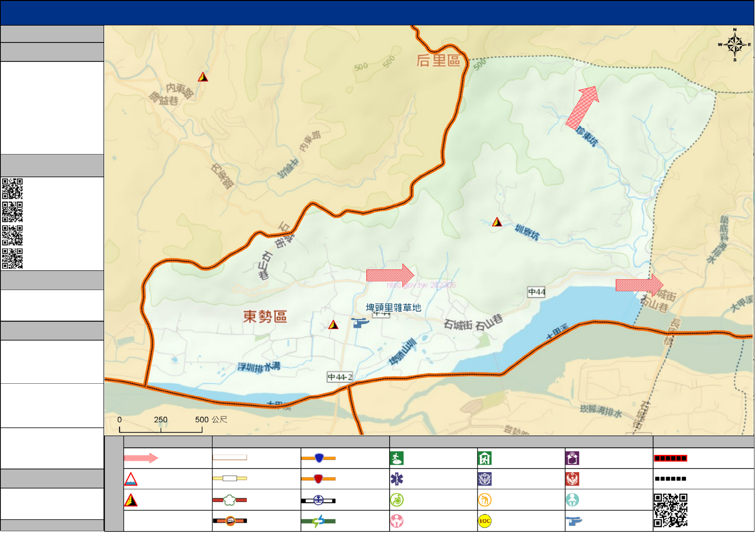Viewport: 756px width, 533px height.
Task: Click the 埤頭山圳 canal label
Action: [403, 352]
